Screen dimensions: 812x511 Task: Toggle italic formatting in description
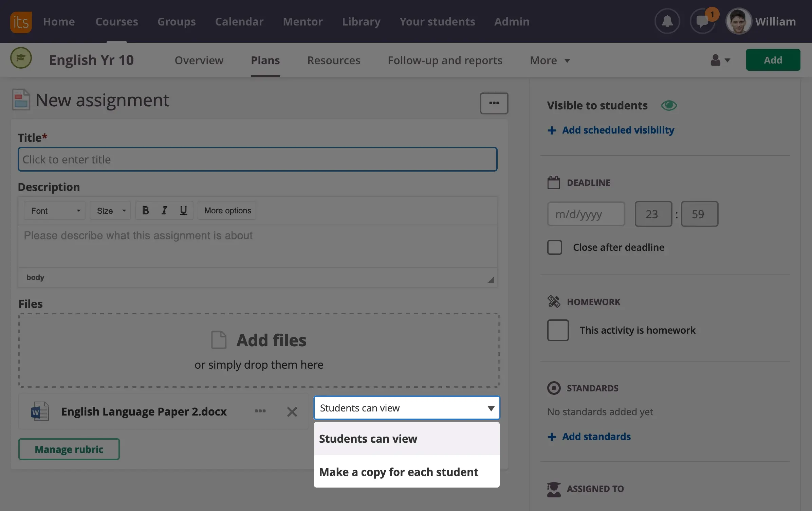tap(164, 211)
